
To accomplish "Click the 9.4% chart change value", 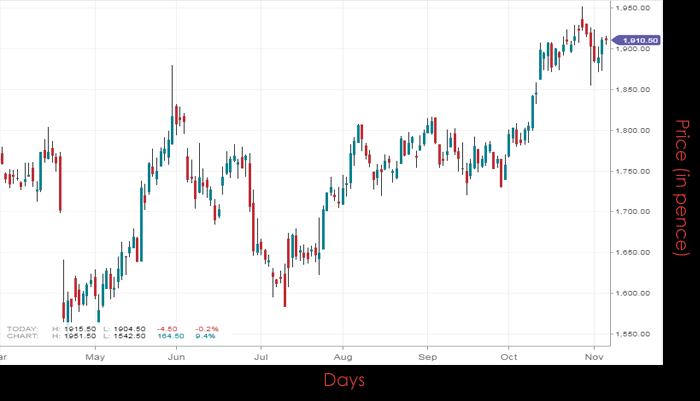I will [x=207, y=336].
